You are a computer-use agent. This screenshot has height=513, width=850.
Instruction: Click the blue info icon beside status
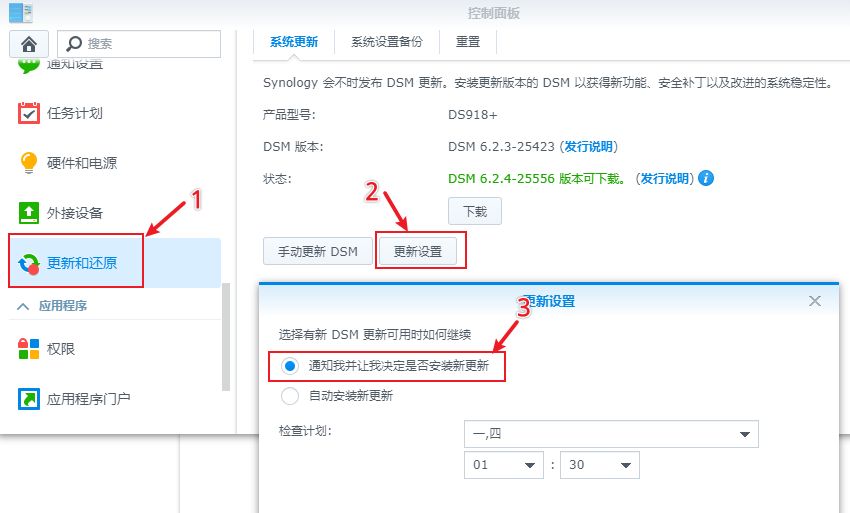[x=706, y=178]
